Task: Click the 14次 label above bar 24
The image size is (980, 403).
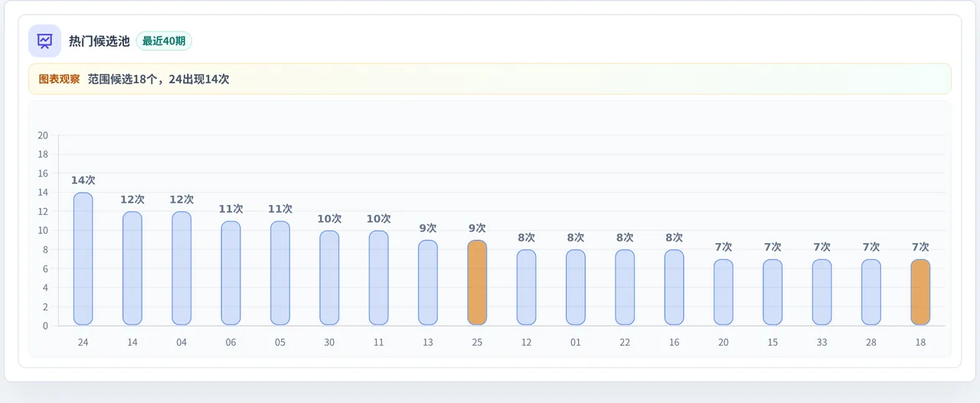Action: 83,180
